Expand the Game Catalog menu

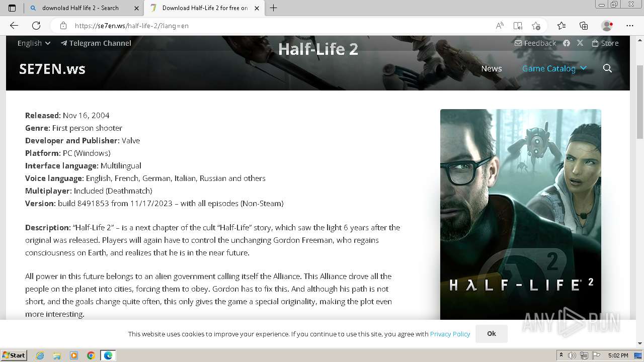pos(554,68)
